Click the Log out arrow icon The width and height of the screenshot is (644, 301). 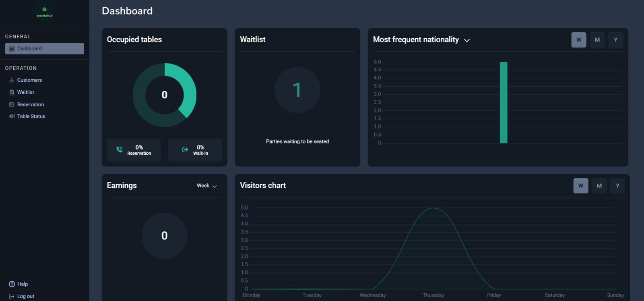12,296
